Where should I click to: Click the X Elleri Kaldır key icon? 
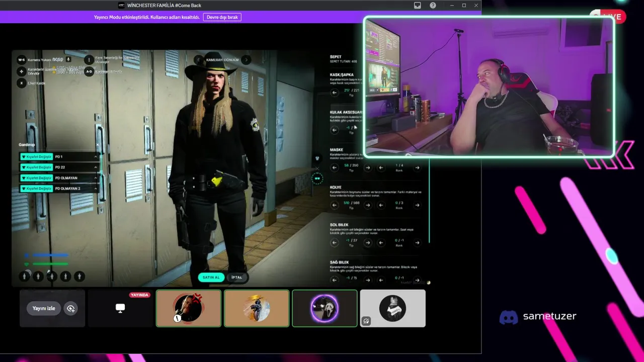(x=22, y=83)
